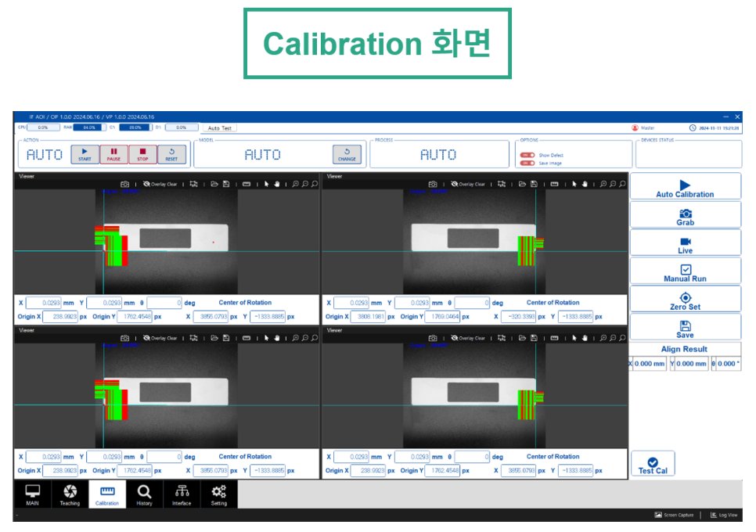756x532 pixels.
Task: Click the CHANGE model button
Action: 347,154
